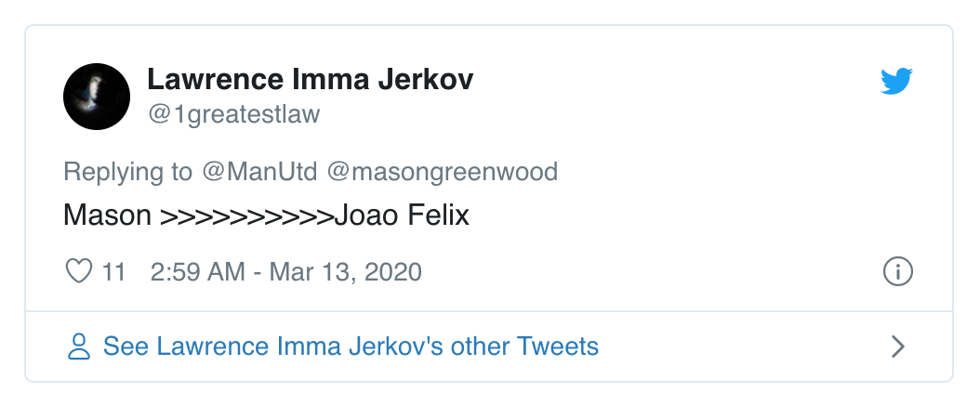Open the tweet info circle icon
The height and width of the screenshot is (405, 980).
coord(897,272)
